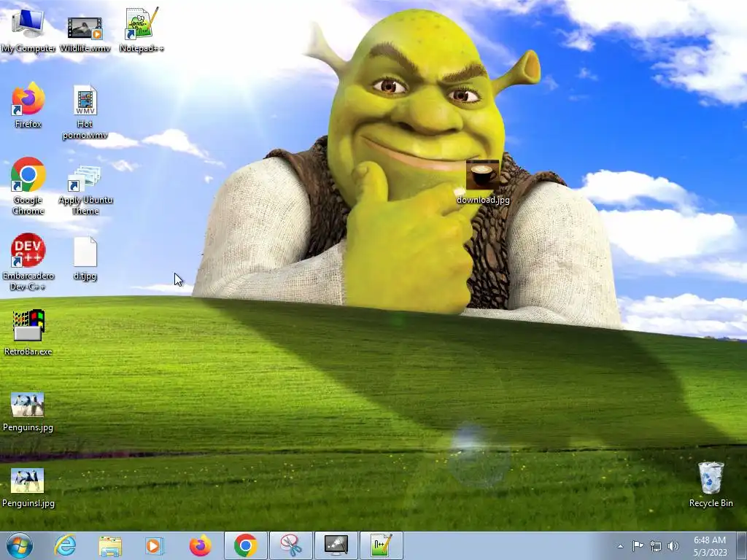Click the "download.jpg" file name
The height and width of the screenshot is (560, 747).
(x=483, y=200)
